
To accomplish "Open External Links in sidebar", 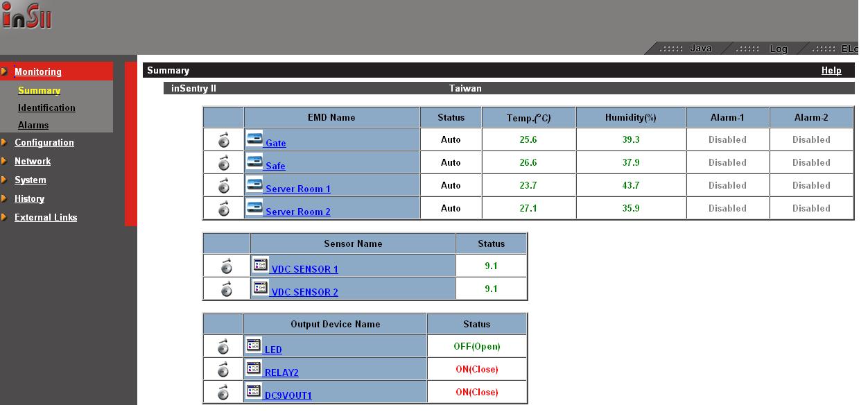I will coord(46,218).
